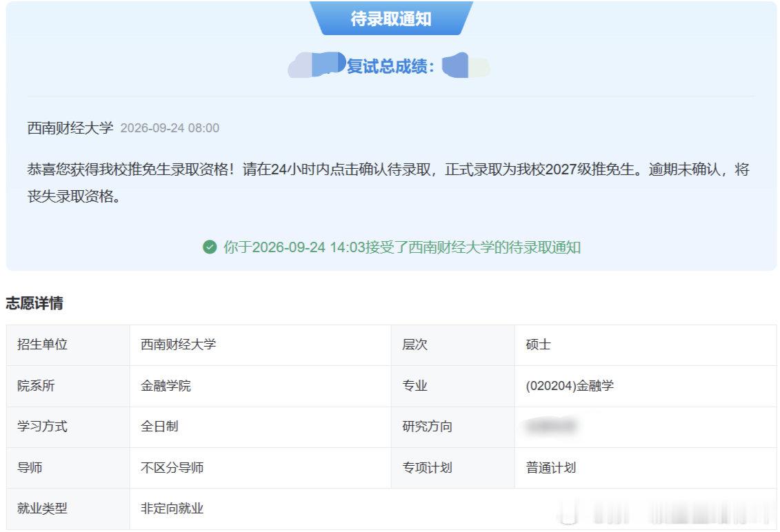Click the 研究方向 label cell

point(453,427)
